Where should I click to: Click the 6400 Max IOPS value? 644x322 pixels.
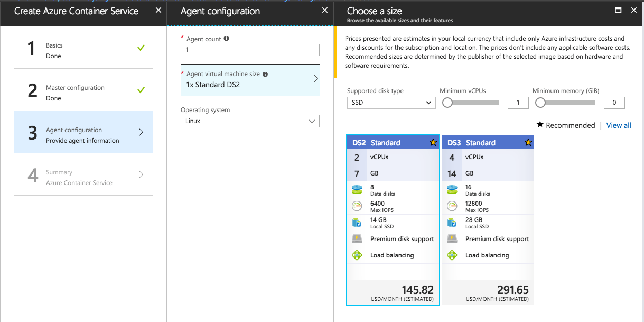(377, 204)
